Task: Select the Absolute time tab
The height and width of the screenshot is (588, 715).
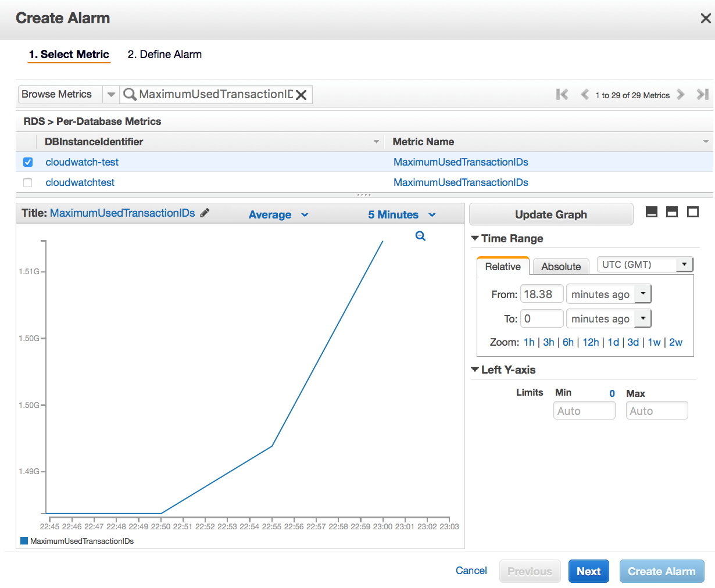Action: (x=561, y=266)
